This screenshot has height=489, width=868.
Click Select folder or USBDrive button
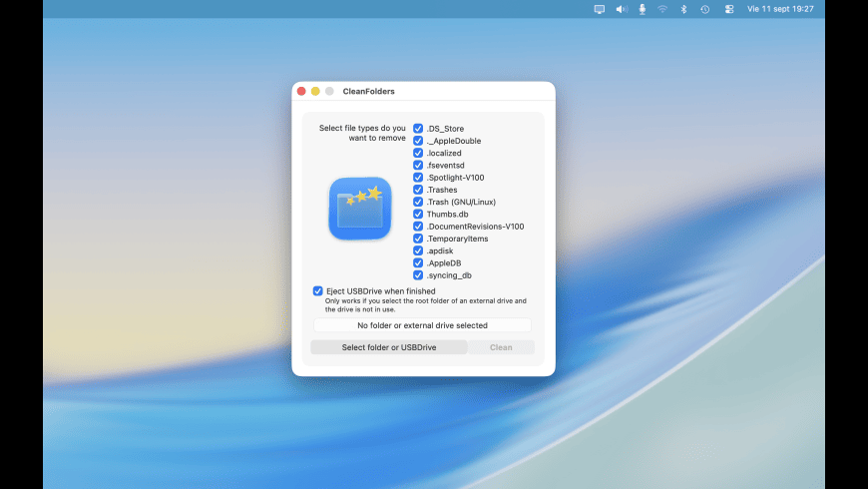point(389,347)
